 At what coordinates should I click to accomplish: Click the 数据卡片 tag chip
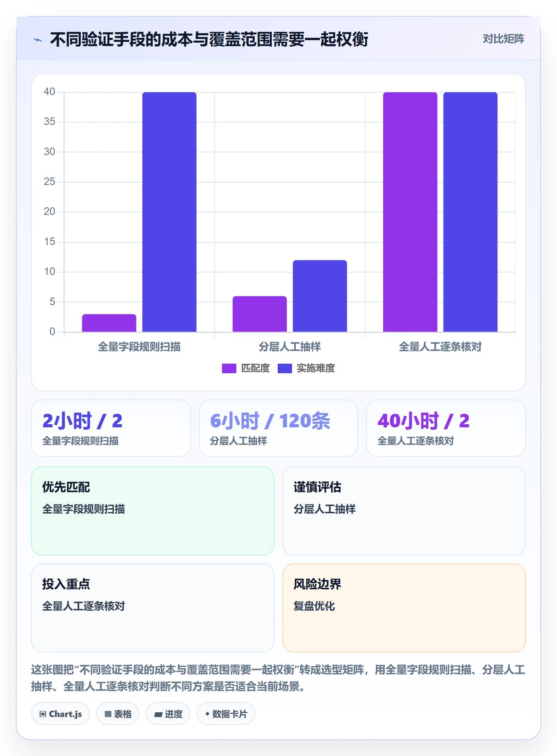226,714
